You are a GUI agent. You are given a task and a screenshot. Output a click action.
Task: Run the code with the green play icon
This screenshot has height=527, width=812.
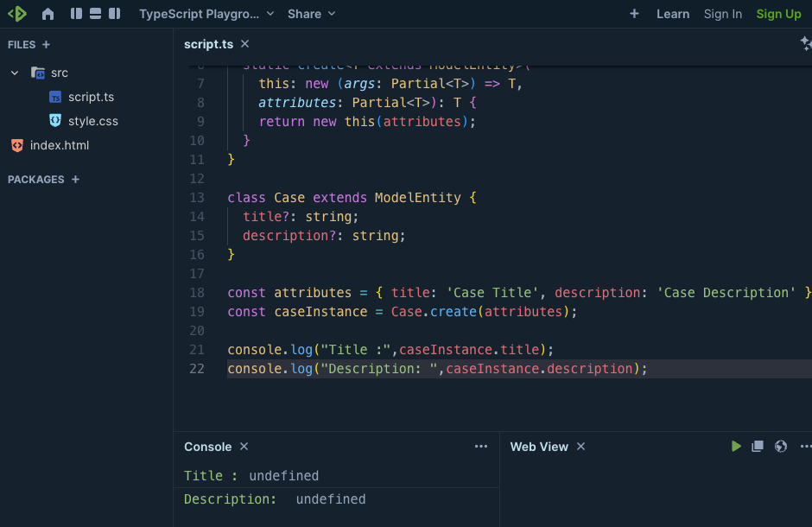[x=736, y=447]
